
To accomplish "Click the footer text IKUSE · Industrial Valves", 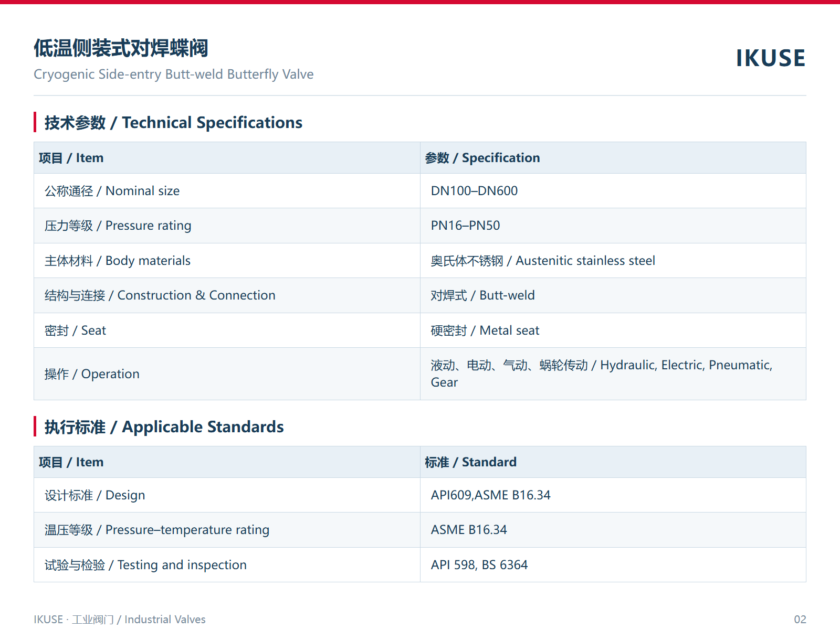I will (120, 620).
